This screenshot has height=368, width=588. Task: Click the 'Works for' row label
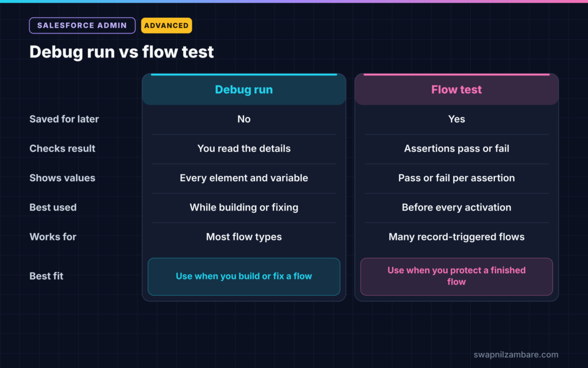[x=53, y=237]
